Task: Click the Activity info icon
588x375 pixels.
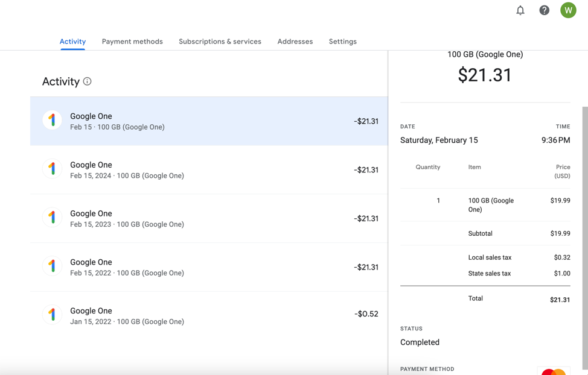Action: (88, 81)
